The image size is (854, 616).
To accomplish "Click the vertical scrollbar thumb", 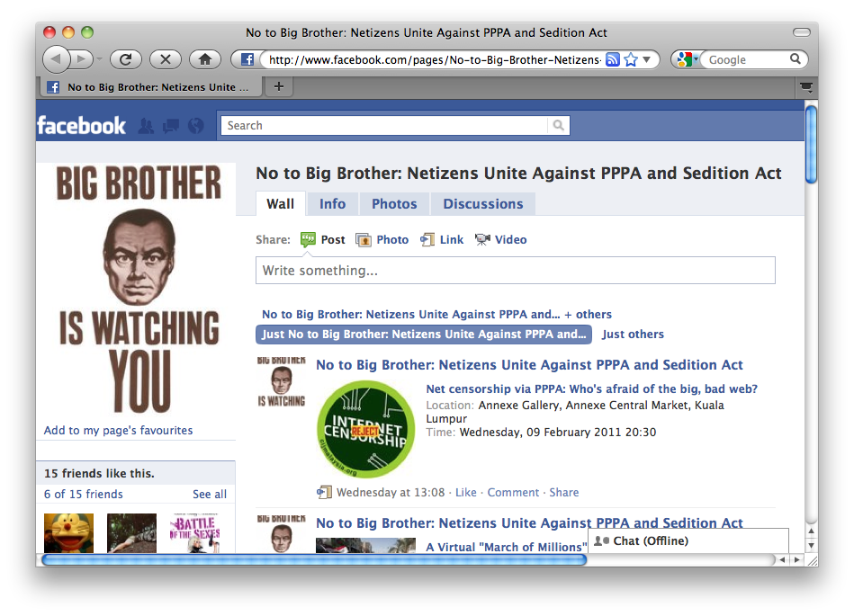I will pos(811,145).
